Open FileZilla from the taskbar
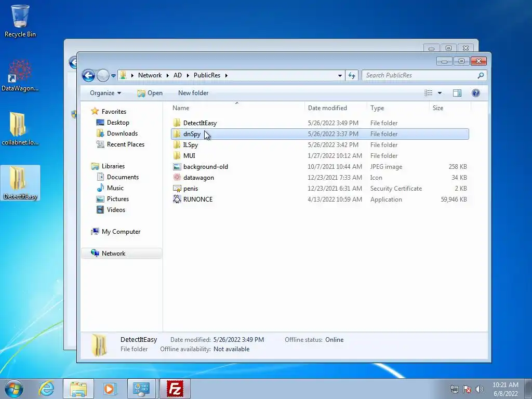Screen dimensions: 532x399 (175, 389)
